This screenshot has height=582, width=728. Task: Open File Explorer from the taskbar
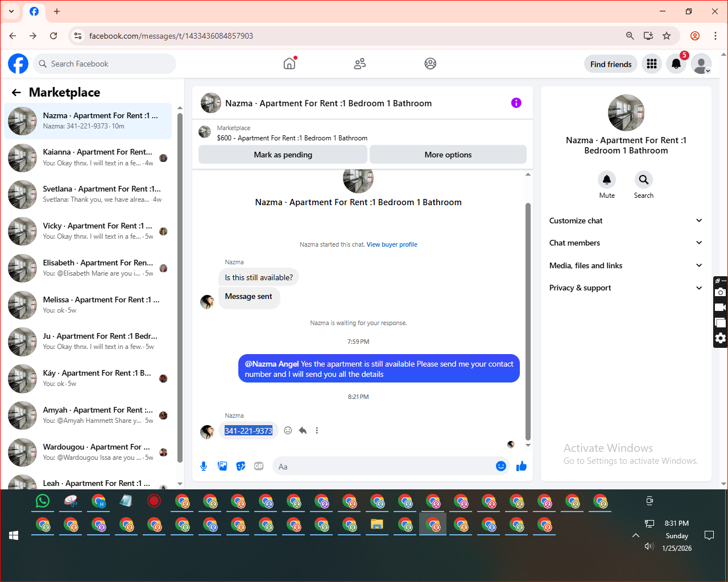pos(377,525)
